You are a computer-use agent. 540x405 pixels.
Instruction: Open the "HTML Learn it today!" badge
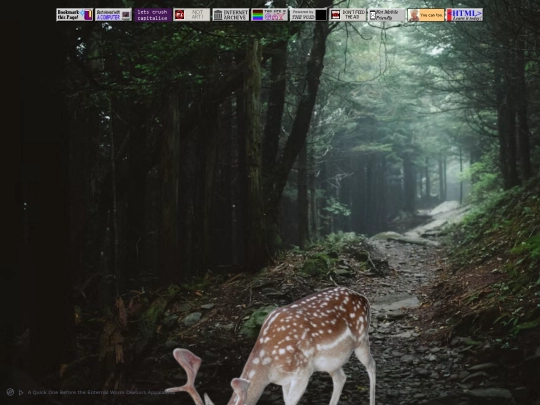pos(465,15)
